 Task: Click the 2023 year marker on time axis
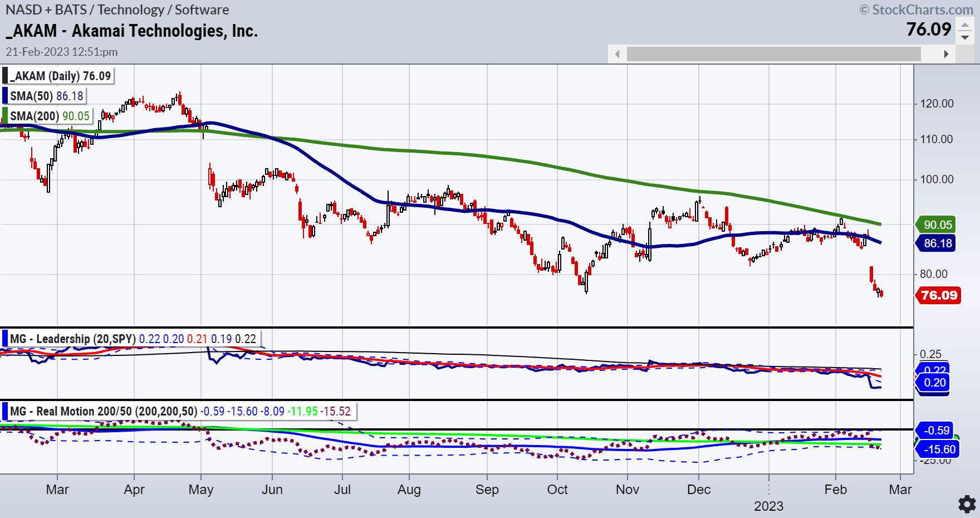(x=768, y=506)
